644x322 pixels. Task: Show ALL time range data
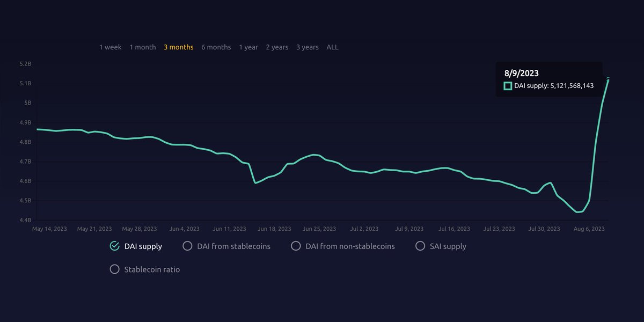tap(332, 47)
